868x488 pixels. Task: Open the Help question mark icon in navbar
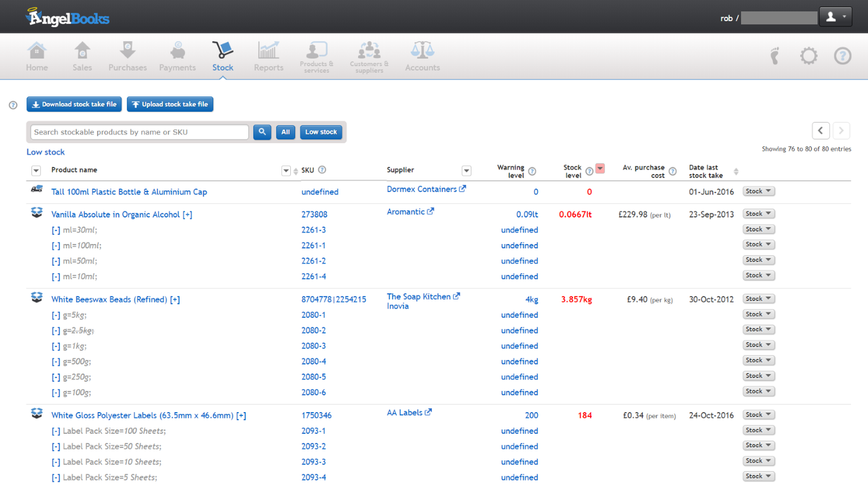point(842,56)
